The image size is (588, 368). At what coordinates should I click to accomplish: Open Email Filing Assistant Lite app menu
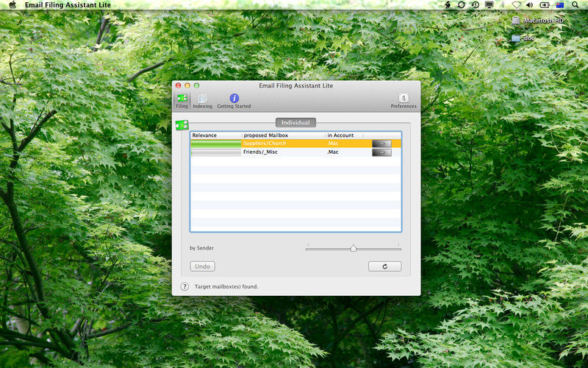coord(68,5)
